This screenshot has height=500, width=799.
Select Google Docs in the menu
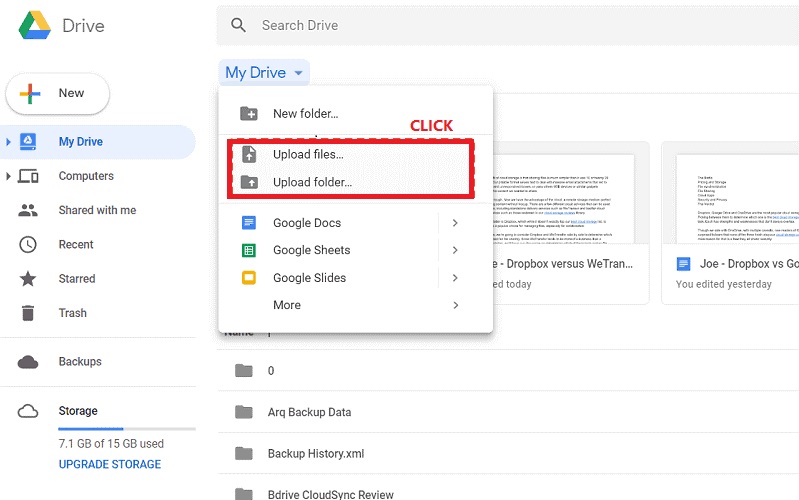click(x=307, y=223)
